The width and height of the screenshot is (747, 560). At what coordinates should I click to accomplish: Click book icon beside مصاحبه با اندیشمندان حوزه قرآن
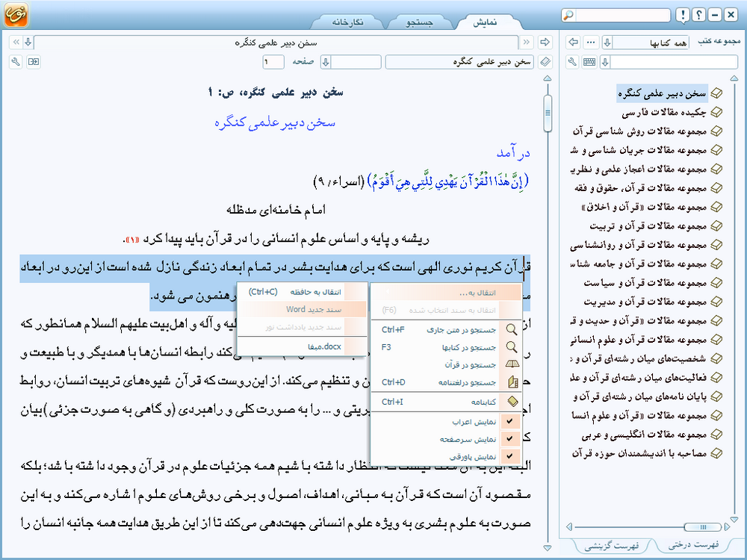(x=716, y=453)
